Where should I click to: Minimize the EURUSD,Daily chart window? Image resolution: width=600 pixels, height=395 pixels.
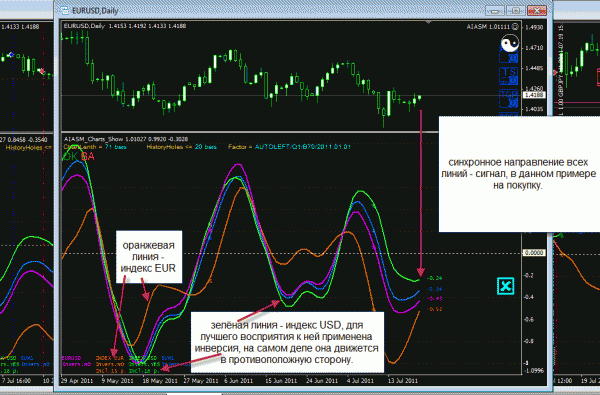coord(495,11)
